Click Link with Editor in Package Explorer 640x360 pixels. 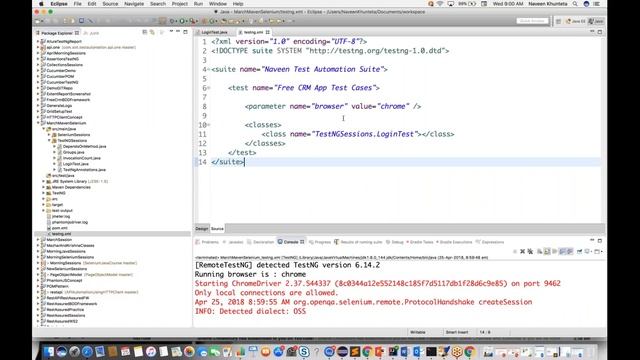pyautogui.click(x=152, y=32)
